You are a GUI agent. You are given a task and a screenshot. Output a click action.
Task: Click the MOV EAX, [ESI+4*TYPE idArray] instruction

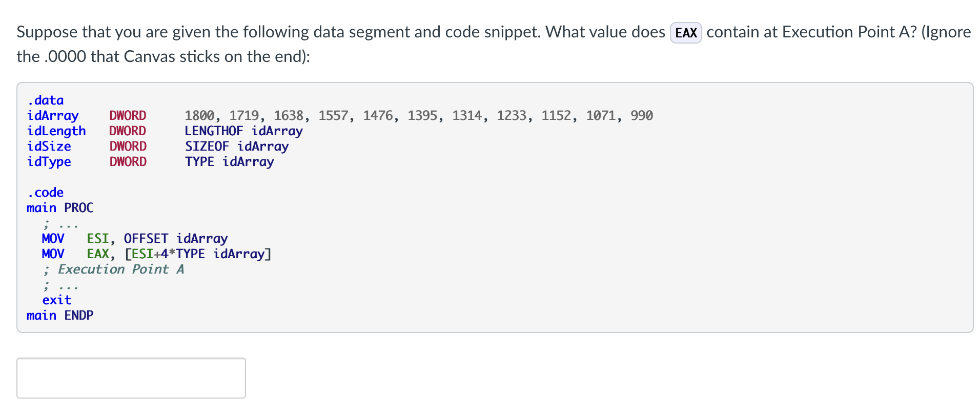pyautogui.click(x=157, y=254)
